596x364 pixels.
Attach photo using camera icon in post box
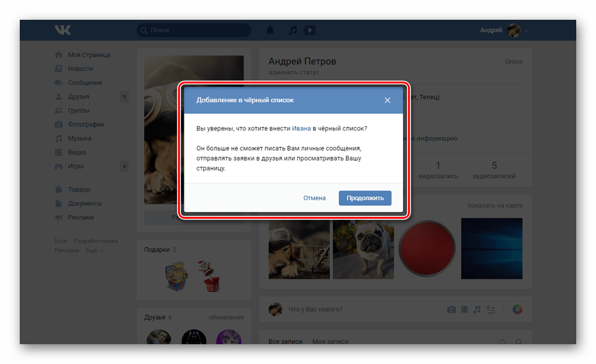(x=451, y=310)
